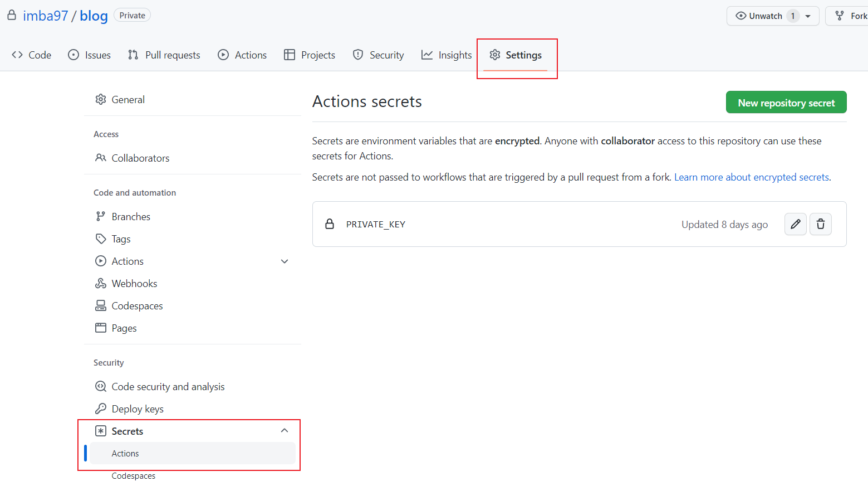This screenshot has width=868, height=486.
Task: Select Codespaces under Secrets
Action: click(134, 476)
